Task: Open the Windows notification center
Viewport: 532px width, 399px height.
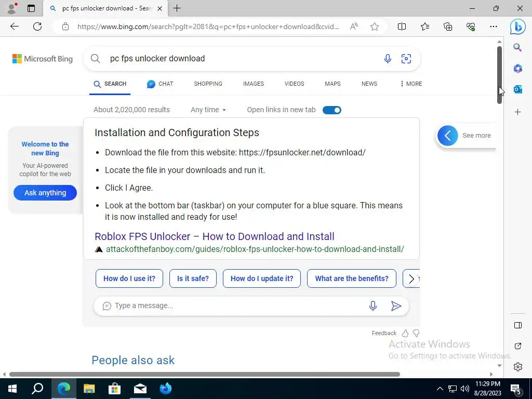Action: pyautogui.click(x=516, y=389)
